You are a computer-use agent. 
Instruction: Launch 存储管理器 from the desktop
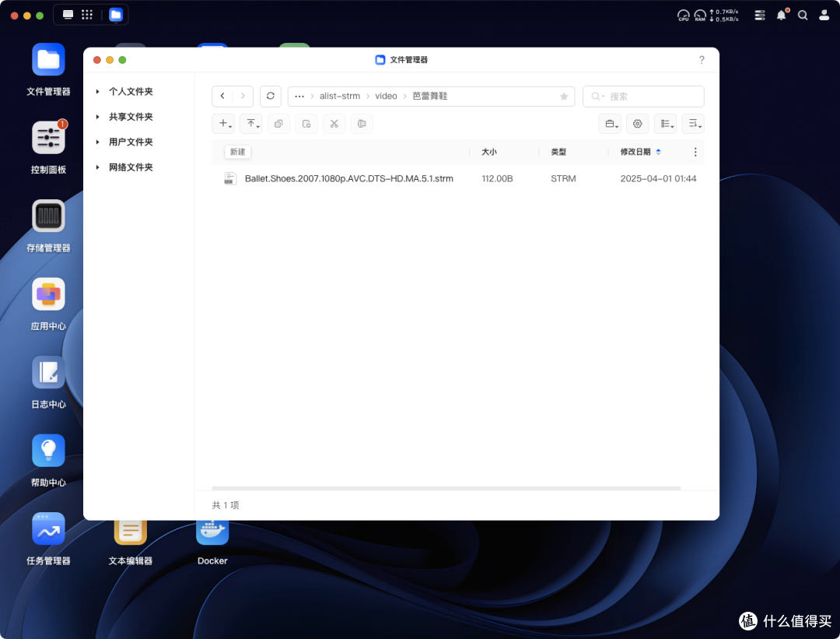click(x=48, y=216)
